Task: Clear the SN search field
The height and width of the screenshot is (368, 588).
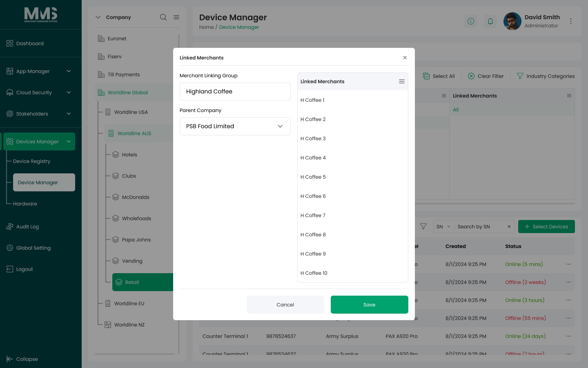Action: (509, 227)
